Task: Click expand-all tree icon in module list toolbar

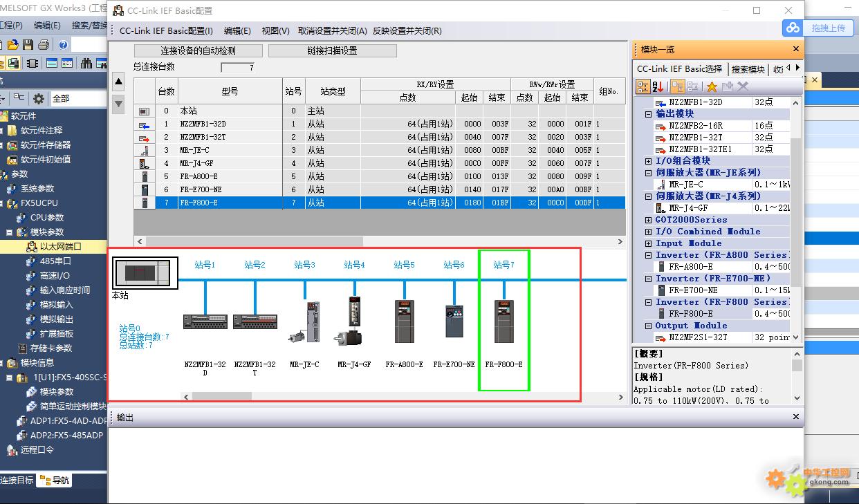Action: (x=678, y=86)
